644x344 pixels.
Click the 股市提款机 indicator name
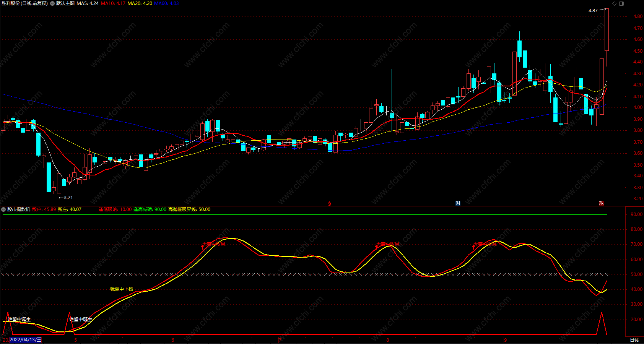click(19, 209)
